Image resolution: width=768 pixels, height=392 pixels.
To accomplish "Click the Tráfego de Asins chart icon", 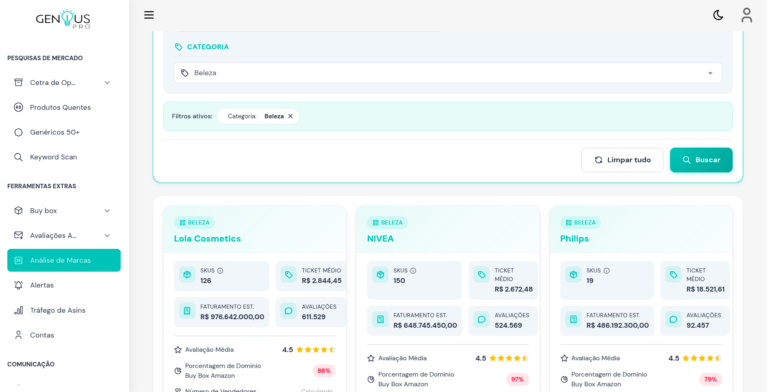I will (x=18, y=310).
